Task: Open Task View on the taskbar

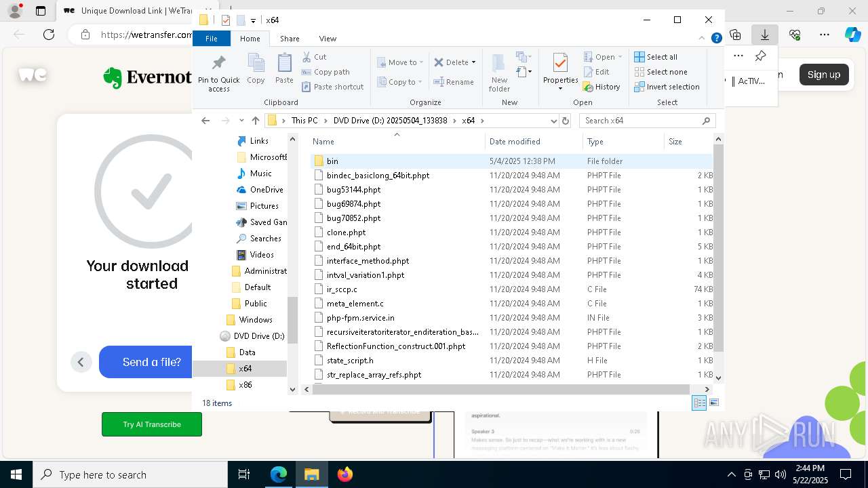Action: [x=244, y=474]
